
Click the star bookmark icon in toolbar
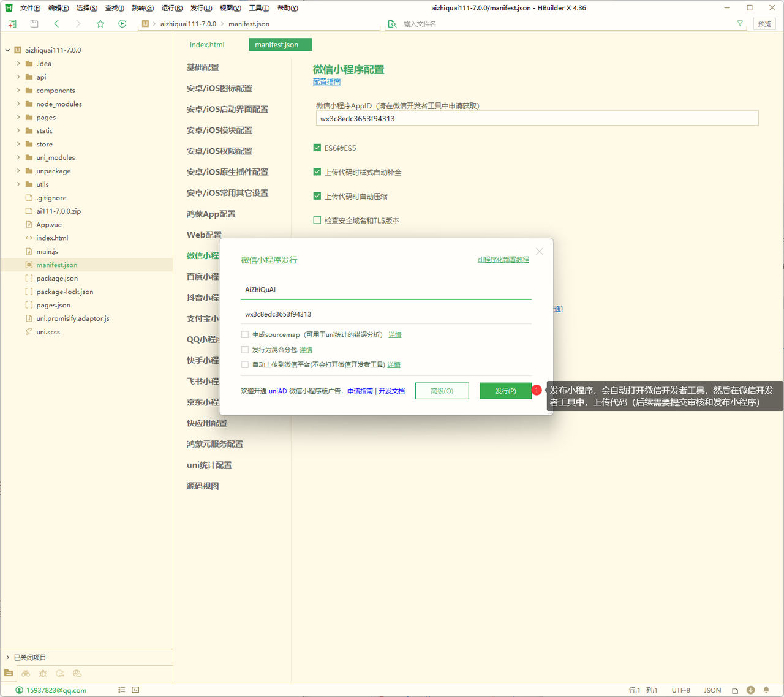(100, 24)
